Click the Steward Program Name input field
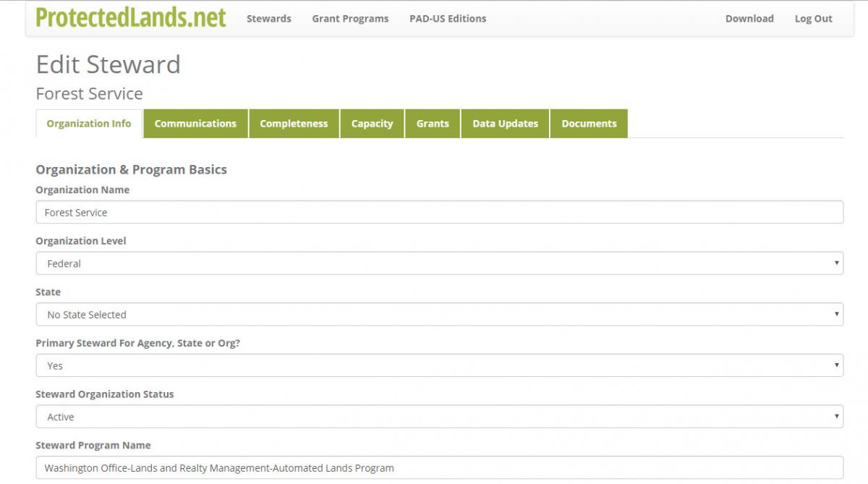 440,468
